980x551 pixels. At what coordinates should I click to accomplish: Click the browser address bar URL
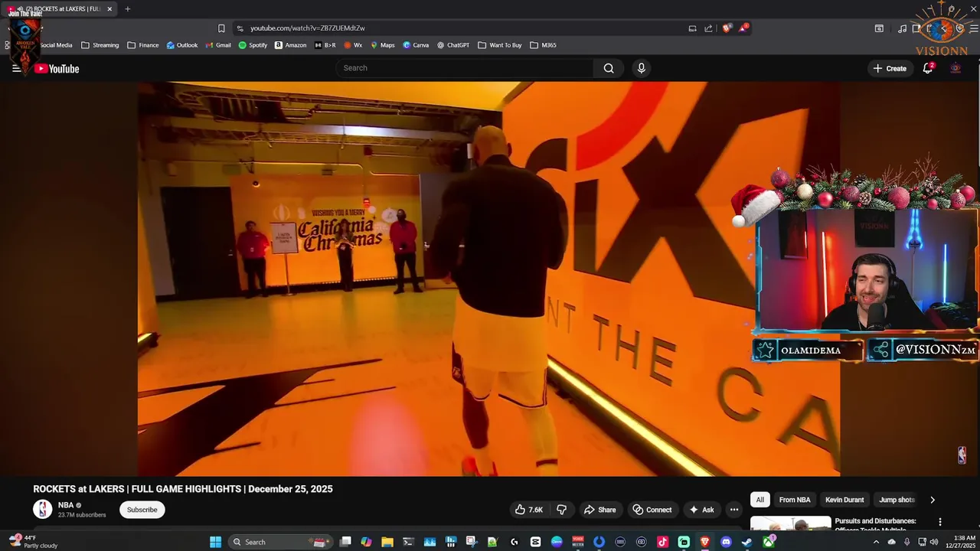[x=308, y=28]
